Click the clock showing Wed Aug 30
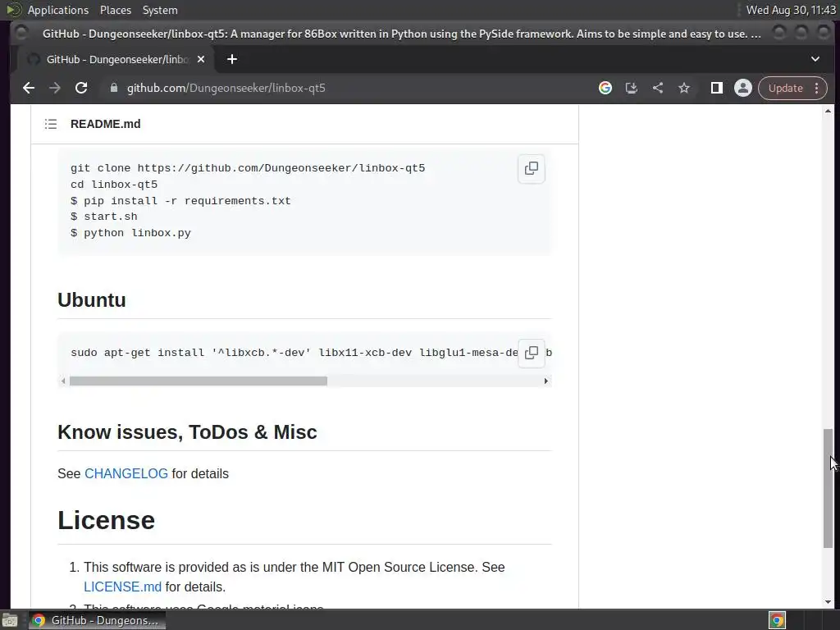 [x=791, y=10]
